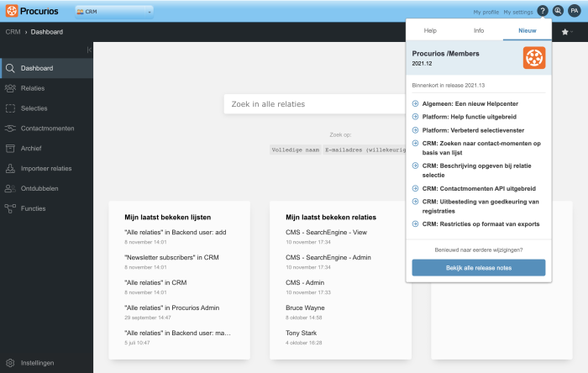Open the Tony Stark relation
The image size is (588, 373).
pos(301,333)
